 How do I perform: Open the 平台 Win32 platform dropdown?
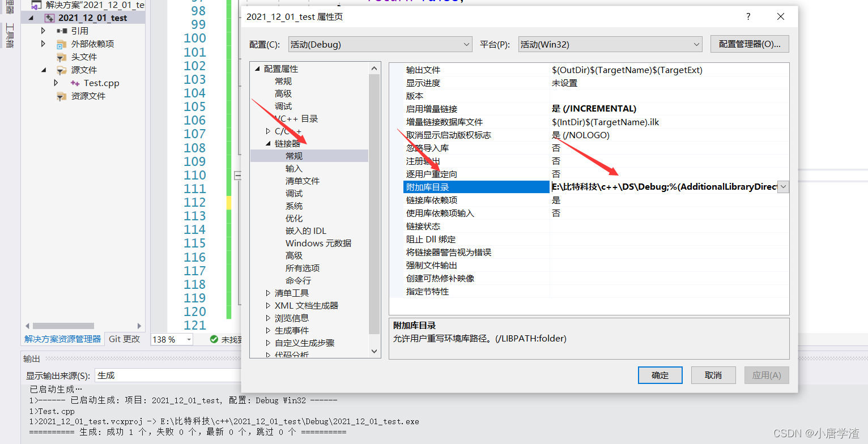pyautogui.click(x=610, y=44)
